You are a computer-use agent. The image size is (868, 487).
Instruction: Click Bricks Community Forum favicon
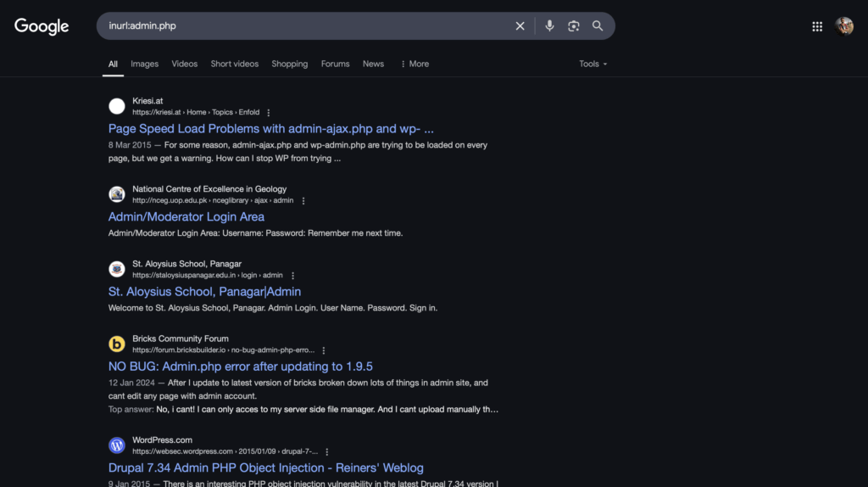pos(117,344)
